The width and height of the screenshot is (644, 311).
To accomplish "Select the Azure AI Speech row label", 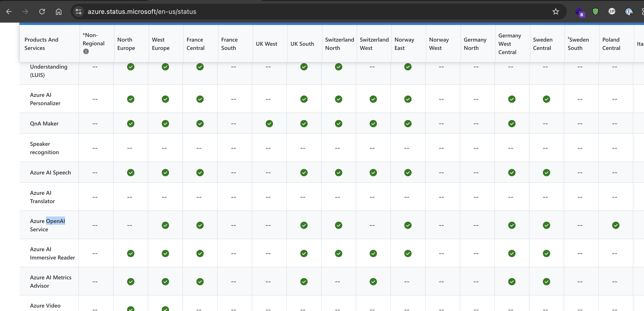I will 50,172.
